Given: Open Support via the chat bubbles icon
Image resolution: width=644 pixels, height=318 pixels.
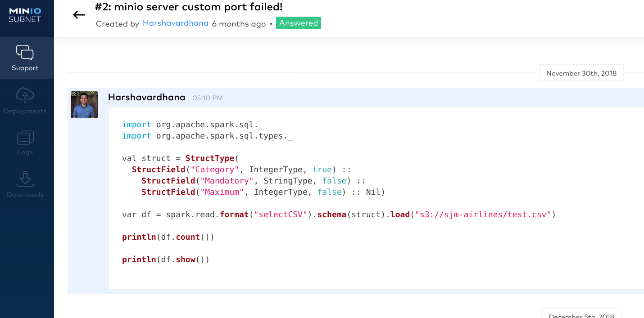Looking at the screenshot, I should (25, 52).
